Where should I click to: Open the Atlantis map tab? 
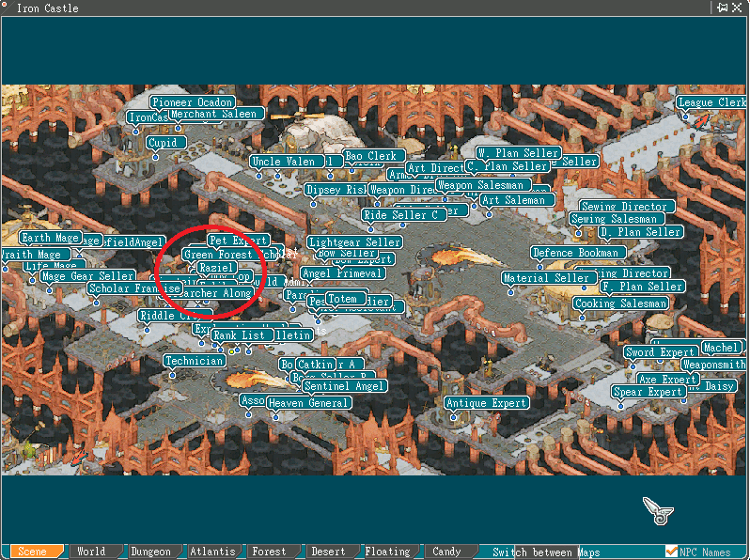[x=212, y=552]
